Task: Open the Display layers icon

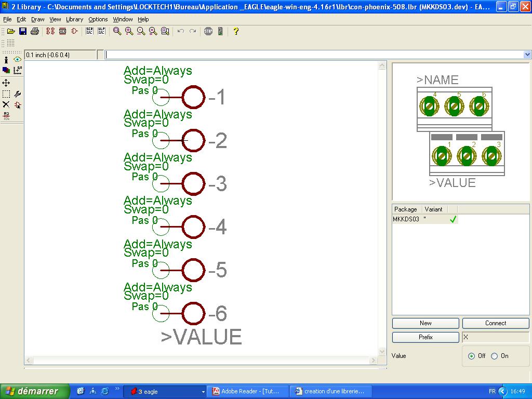Action: pos(6,71)
